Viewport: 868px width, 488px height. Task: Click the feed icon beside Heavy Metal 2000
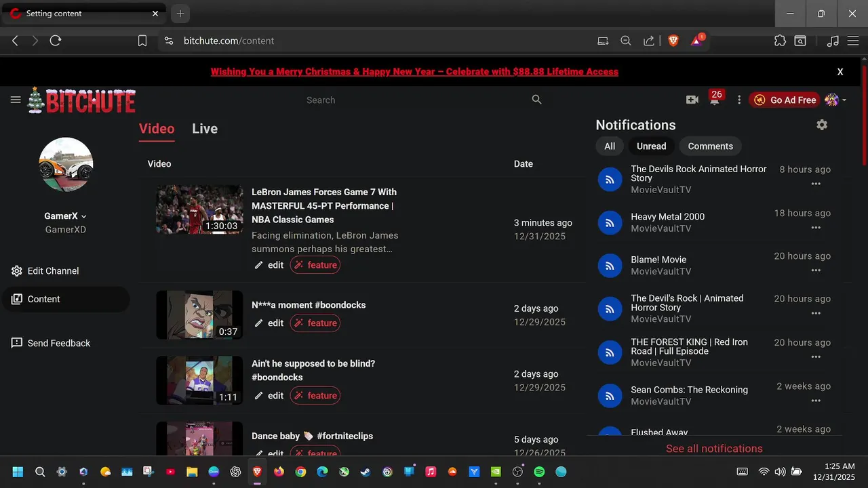[x=610, y=222]
